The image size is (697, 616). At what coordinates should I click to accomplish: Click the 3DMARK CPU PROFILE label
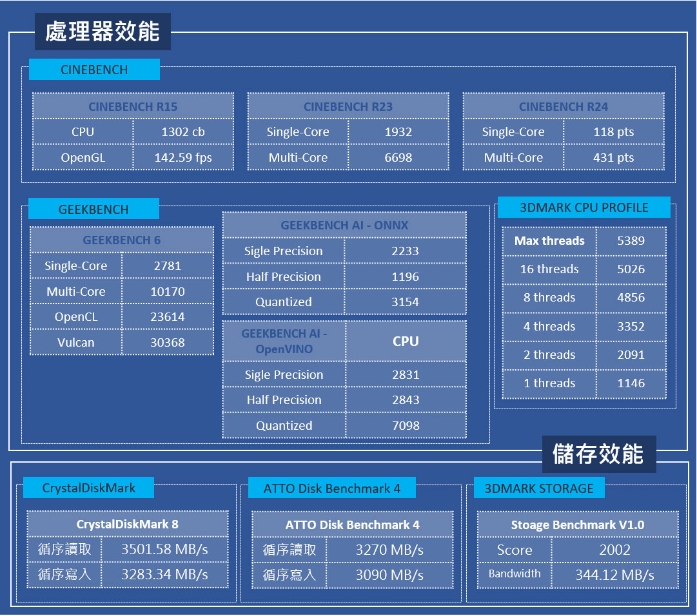pyautogui.click(x=584, y=207)
